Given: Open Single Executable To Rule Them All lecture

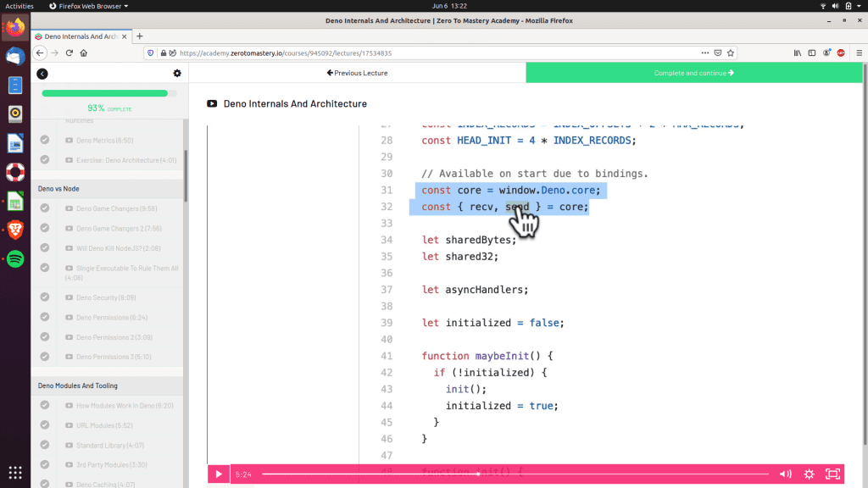Looking at the screenshot, I should 122,273.
